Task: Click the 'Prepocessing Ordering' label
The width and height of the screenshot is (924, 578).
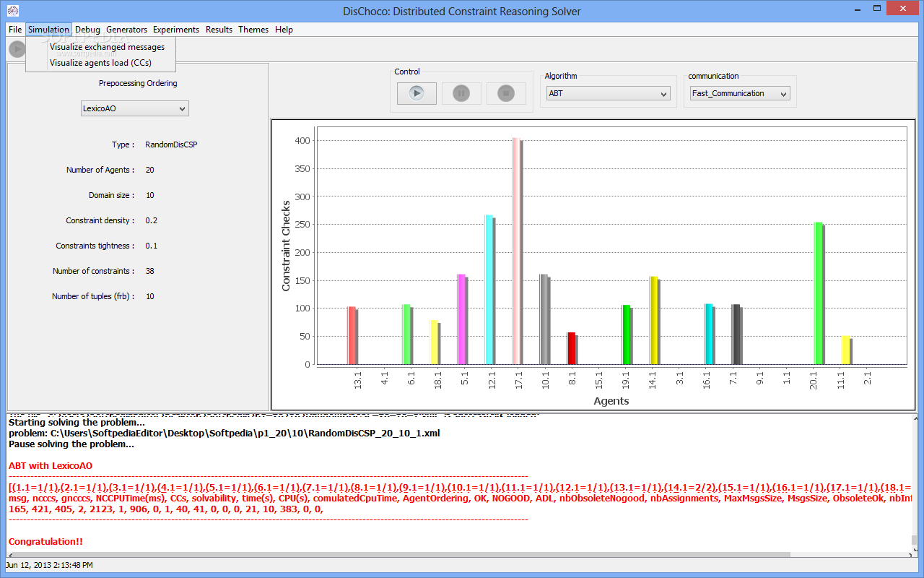Action: click(x=138, y=83)
